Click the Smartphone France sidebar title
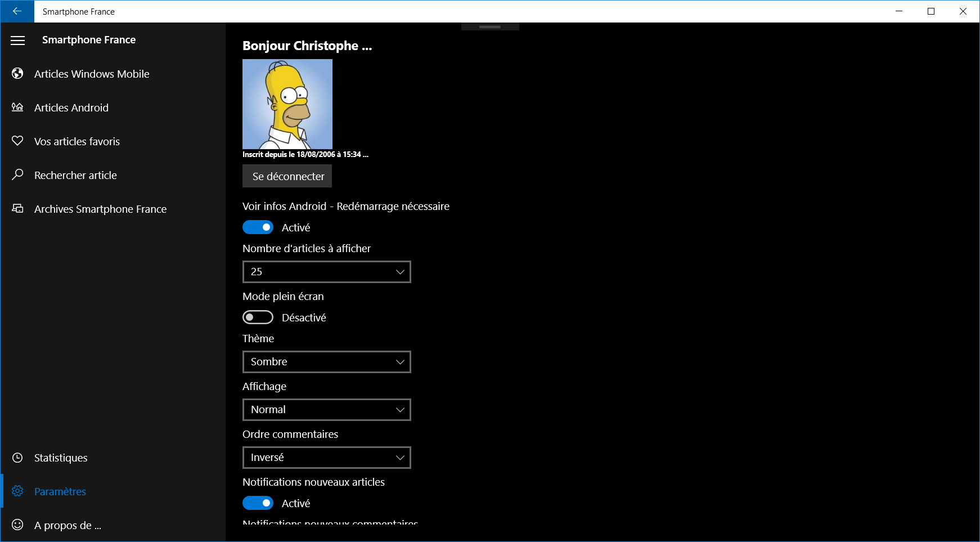This screenshot has height=542, width=980. (89, 40)
